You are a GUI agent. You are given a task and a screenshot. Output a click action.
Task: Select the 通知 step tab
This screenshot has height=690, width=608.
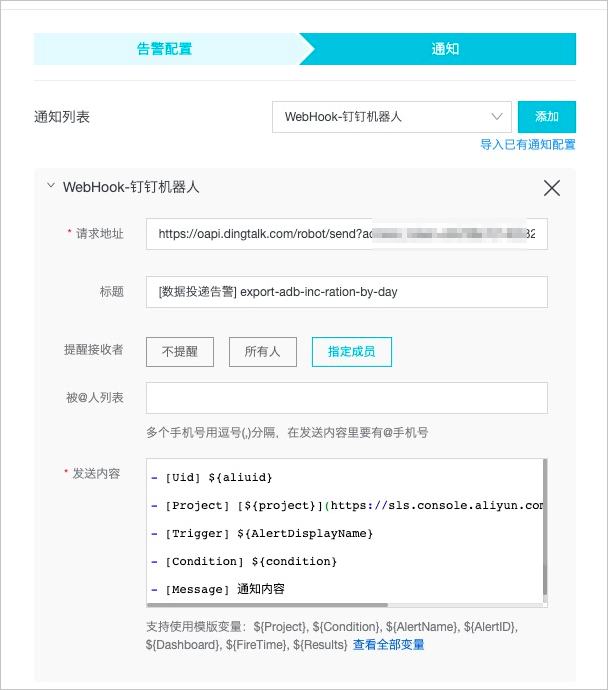click(x=444, y=49)
